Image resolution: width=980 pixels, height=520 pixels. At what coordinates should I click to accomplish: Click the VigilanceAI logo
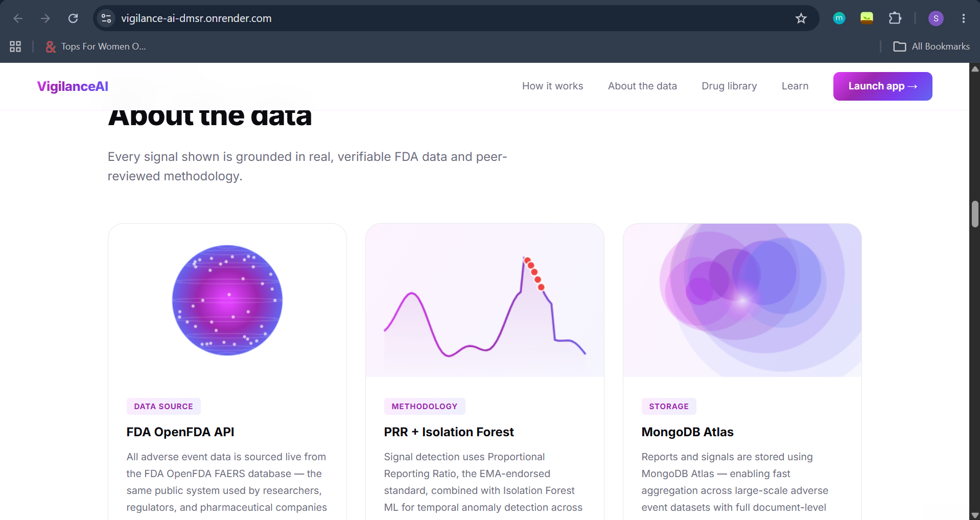pyautogui.click(x=73, y=86)
